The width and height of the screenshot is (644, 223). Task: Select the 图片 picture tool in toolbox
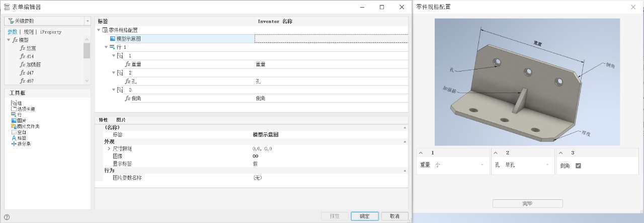[19, 121]
